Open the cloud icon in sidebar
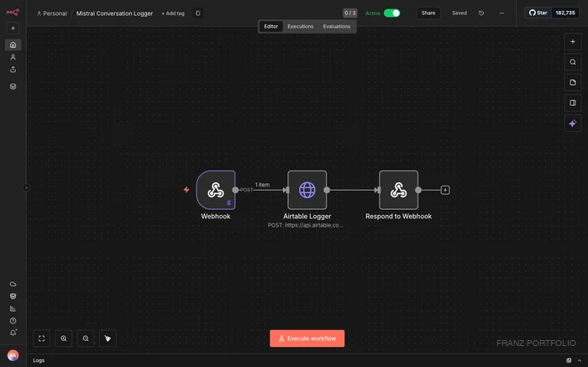Image resolution: width=588 pixels, height=367 pixels. click(x=13, y=284)
